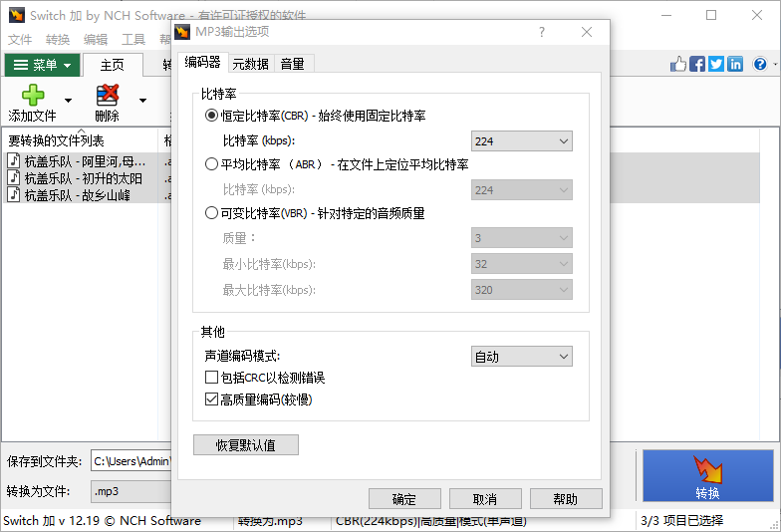Image resolution: width=781 pixels, height=532 pixels.
Task: Click 保存到文件夹 path input field
Action: 131,461
